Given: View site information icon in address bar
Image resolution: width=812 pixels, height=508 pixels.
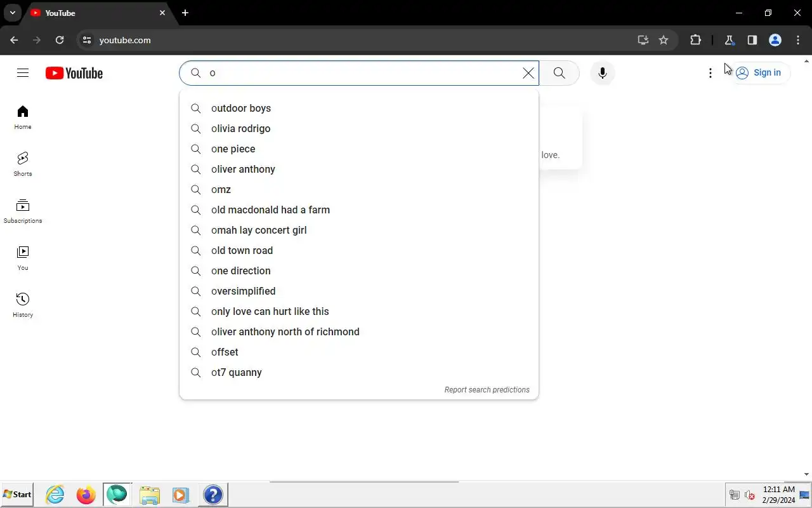Looking at the screenshot, I should coord(88,40).
